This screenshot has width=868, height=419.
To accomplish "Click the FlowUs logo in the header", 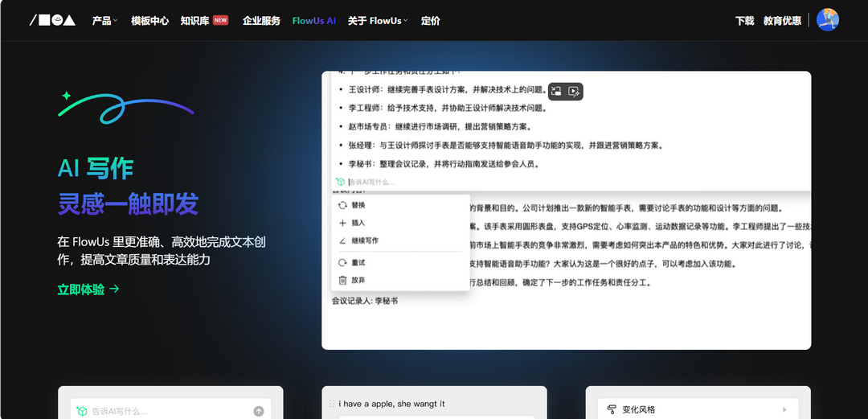I will pos(52,20).
